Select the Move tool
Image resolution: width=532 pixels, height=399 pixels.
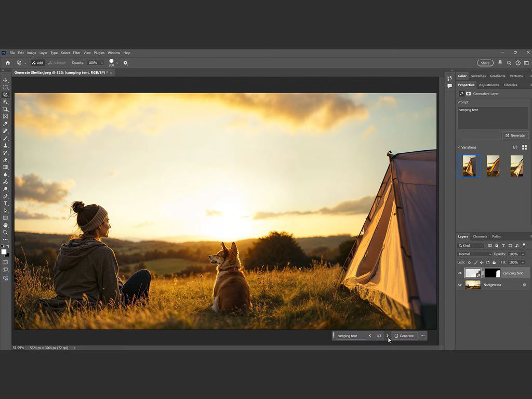coord(6,80)
